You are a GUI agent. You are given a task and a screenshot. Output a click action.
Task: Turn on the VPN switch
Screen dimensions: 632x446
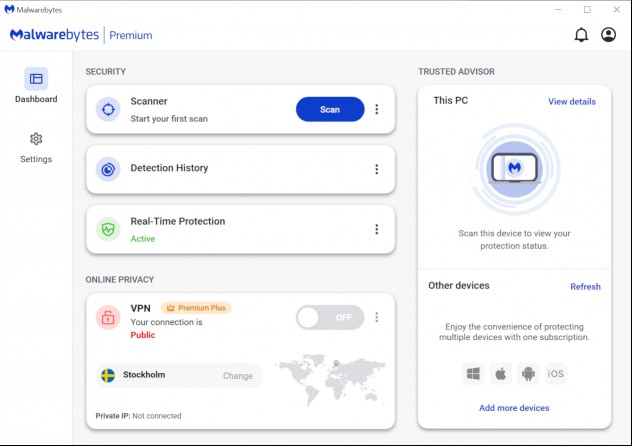tap(330, 317)
